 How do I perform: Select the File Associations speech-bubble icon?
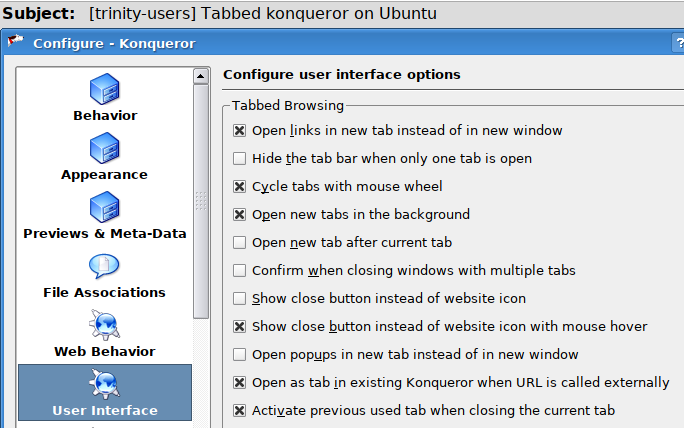click(104, 266)
